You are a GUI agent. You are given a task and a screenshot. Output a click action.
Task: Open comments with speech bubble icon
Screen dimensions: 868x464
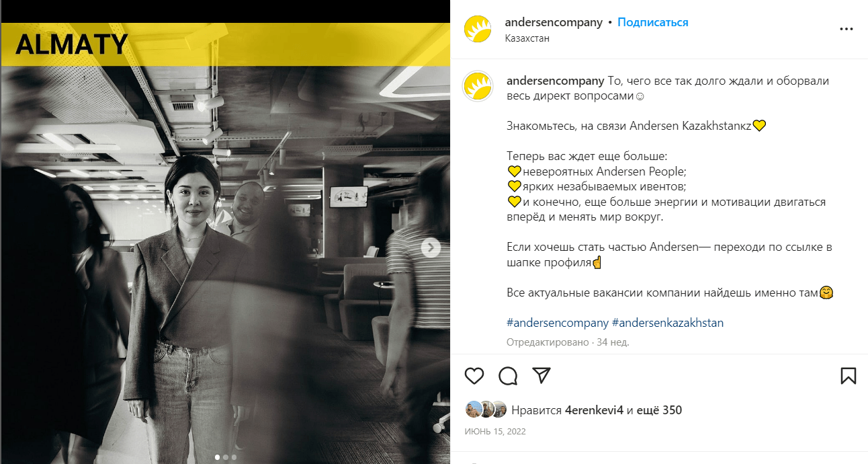[x=508, y=375]
